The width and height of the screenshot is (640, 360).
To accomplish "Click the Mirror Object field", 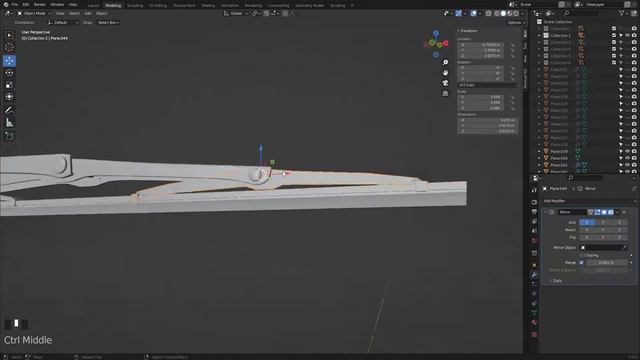I will [604, 248].
